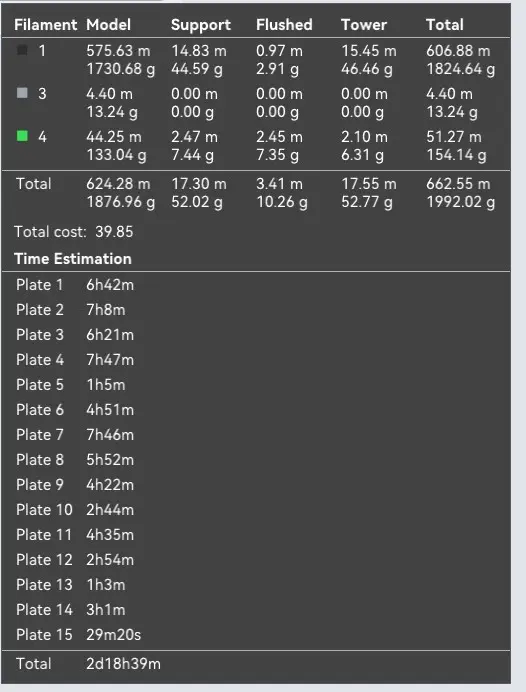Select the Plate 10 row showing 2h44m
526x692 pixels.
256,510
